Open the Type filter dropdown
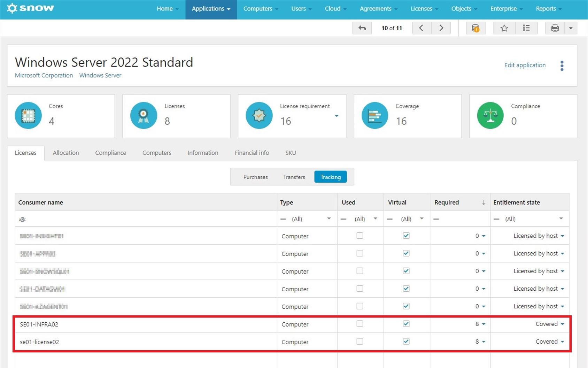The height and width of the screenshot is (368, 588). [329, 219]
